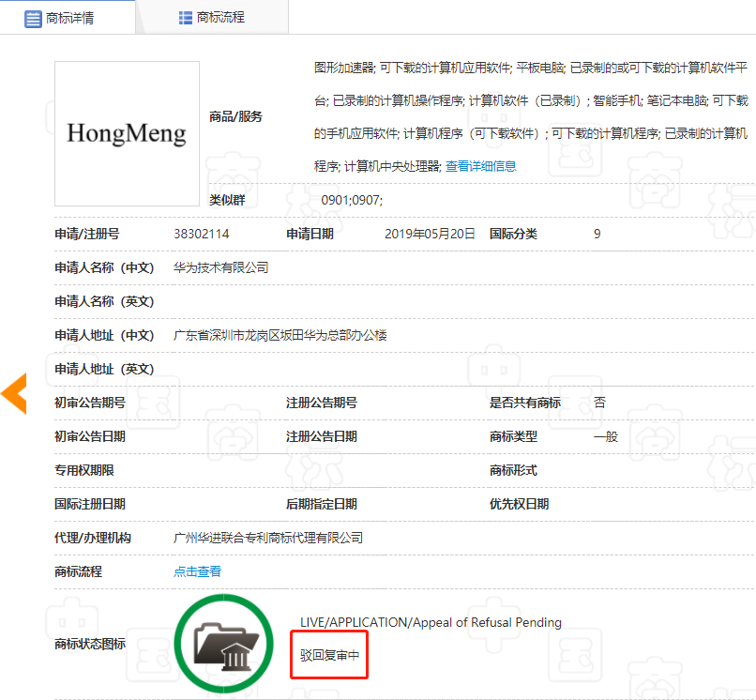The width and height of the screenshot is (756, 700).
Task: Select similar group value 0901;0907;
Action: [352, 200]
